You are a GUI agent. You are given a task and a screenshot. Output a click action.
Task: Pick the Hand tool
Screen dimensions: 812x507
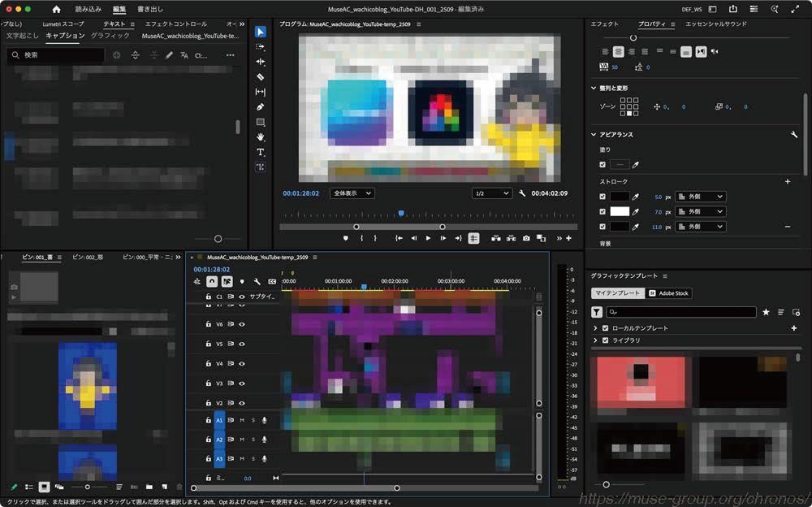point(261,137)
